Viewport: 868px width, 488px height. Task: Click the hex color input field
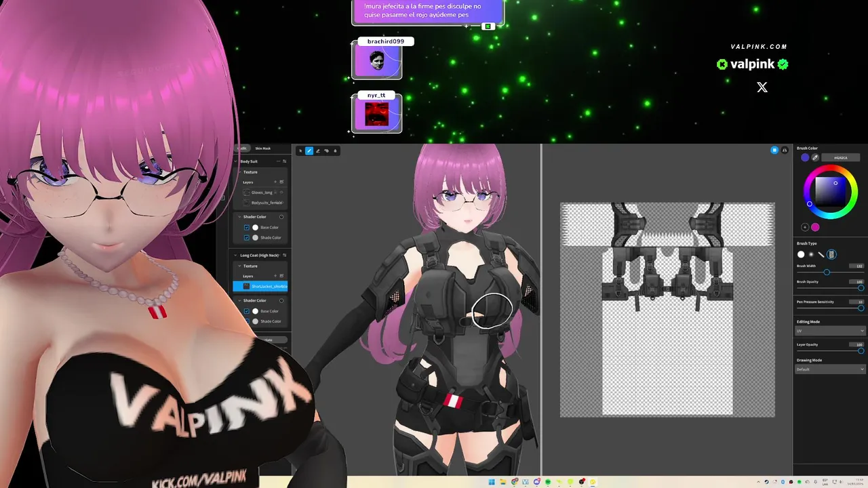click(841, 157)
